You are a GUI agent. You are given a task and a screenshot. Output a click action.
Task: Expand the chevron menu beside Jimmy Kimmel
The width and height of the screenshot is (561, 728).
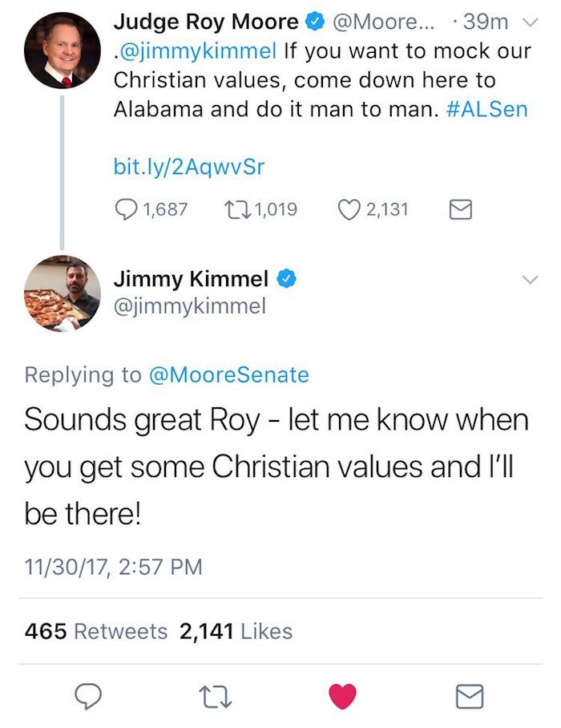(x=530, y=279)
